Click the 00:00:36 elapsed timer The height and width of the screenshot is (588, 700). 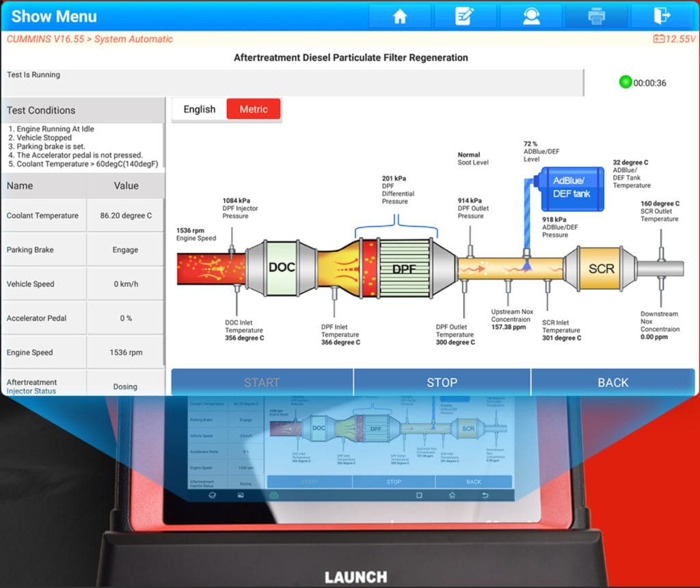point(649,83)
